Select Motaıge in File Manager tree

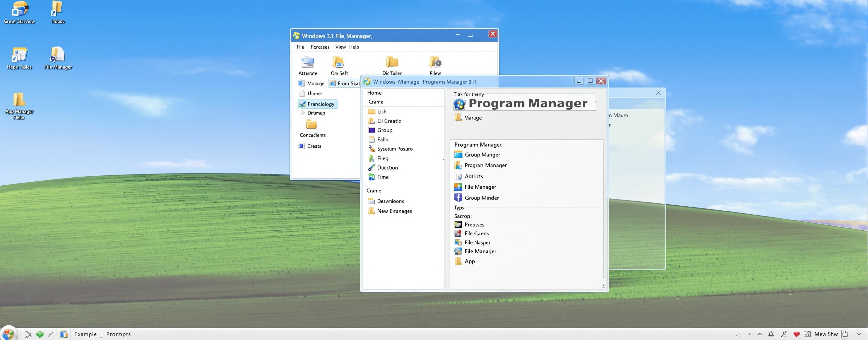(311, 83)
